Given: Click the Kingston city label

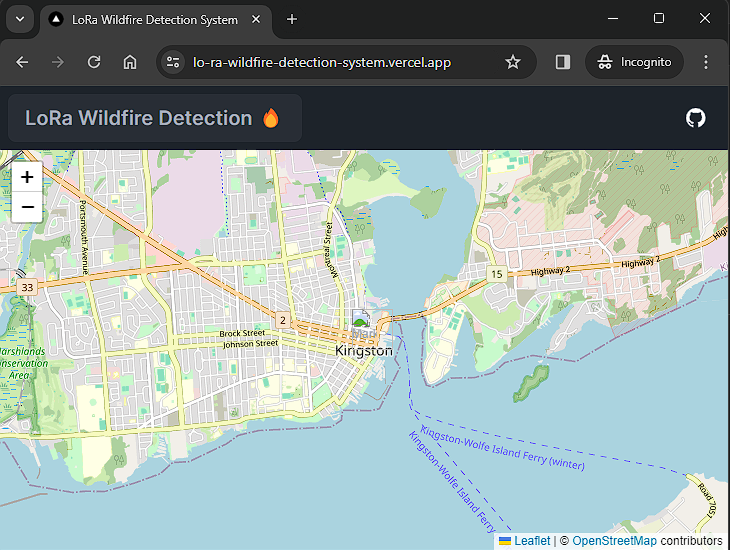Looking at the screenshot, I should tap(364, 350).
